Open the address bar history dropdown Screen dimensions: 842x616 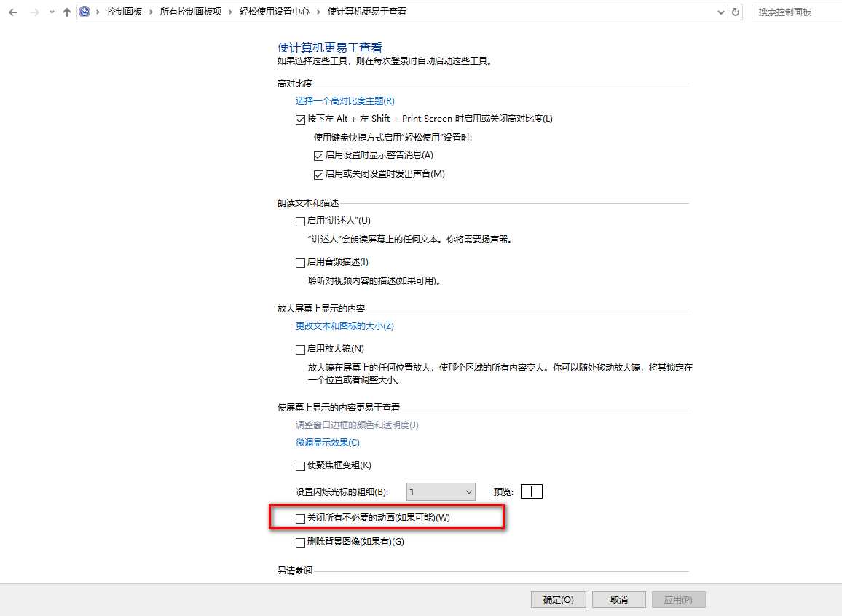coord(720,12)
